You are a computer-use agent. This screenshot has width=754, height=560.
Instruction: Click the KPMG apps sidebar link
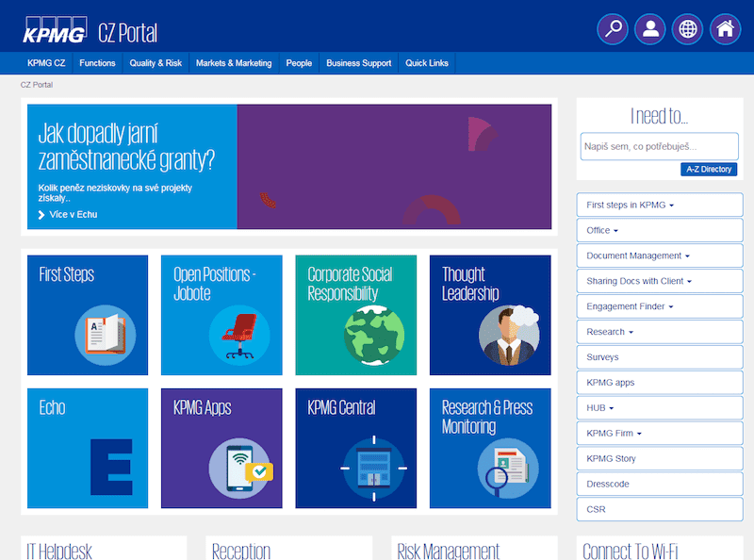click(x=659, y=383)
